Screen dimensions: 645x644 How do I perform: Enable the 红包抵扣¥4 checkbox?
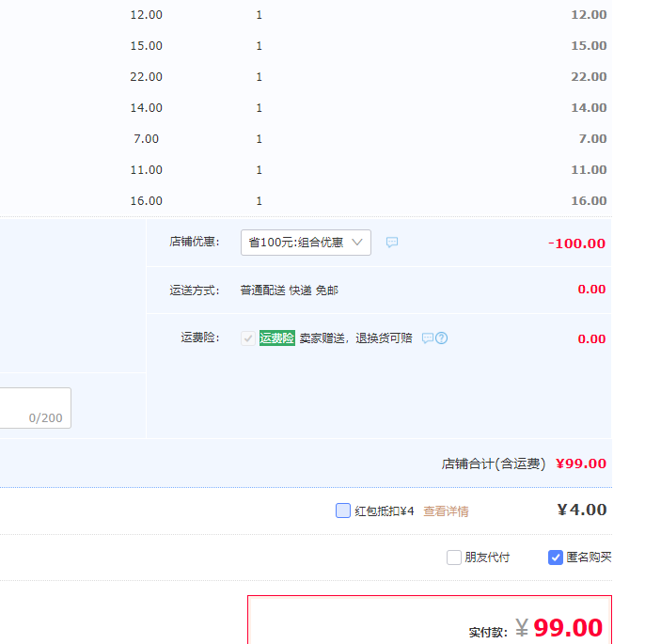[x=343, y=510]
